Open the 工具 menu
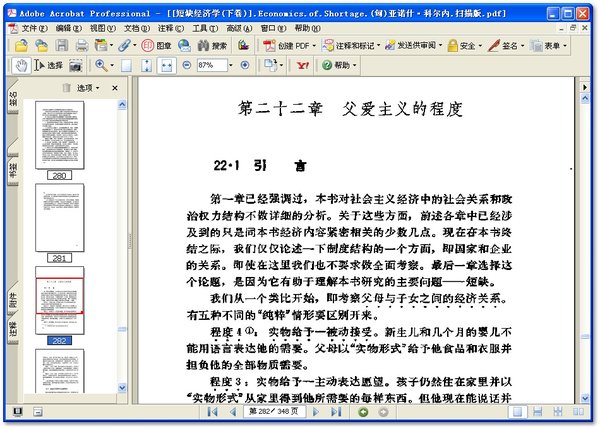Screen dimensions: 600x429 [205, 28]
